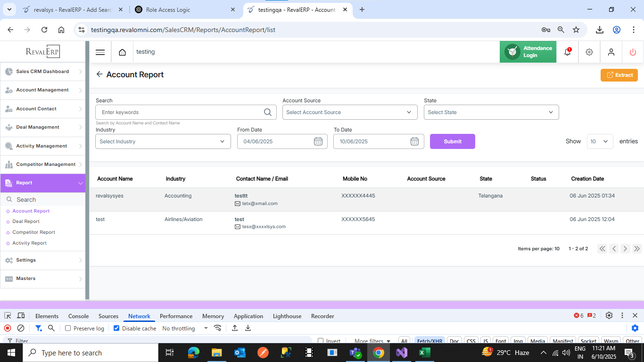Open the Select Industry dropdown

pyautogui.click(x=163, y=141)
